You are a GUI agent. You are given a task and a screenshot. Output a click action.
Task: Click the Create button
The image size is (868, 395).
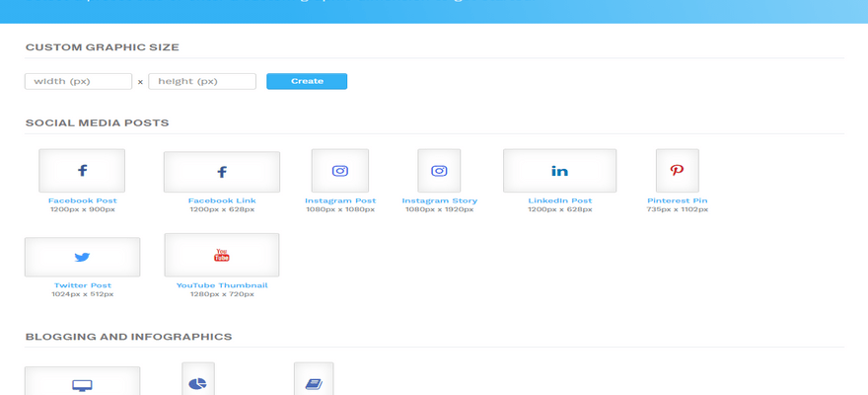(x=307, y=81)
